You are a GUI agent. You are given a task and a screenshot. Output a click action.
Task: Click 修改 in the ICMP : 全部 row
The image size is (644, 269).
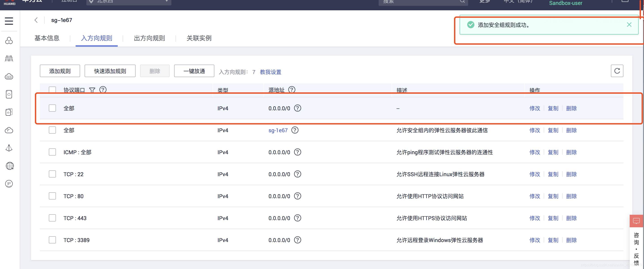(535, 152)
